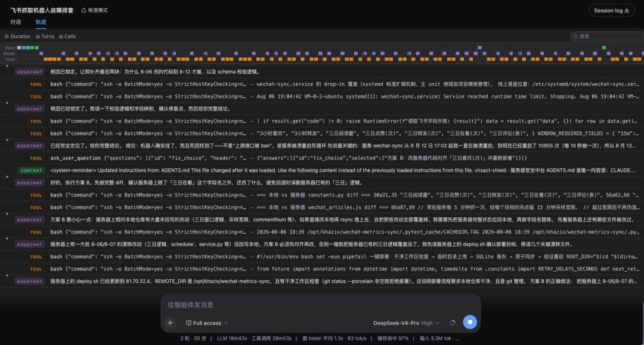The image size is (644, 345).
Task: Select the gray Input marker in the timeline
Action: coord(19,48)
